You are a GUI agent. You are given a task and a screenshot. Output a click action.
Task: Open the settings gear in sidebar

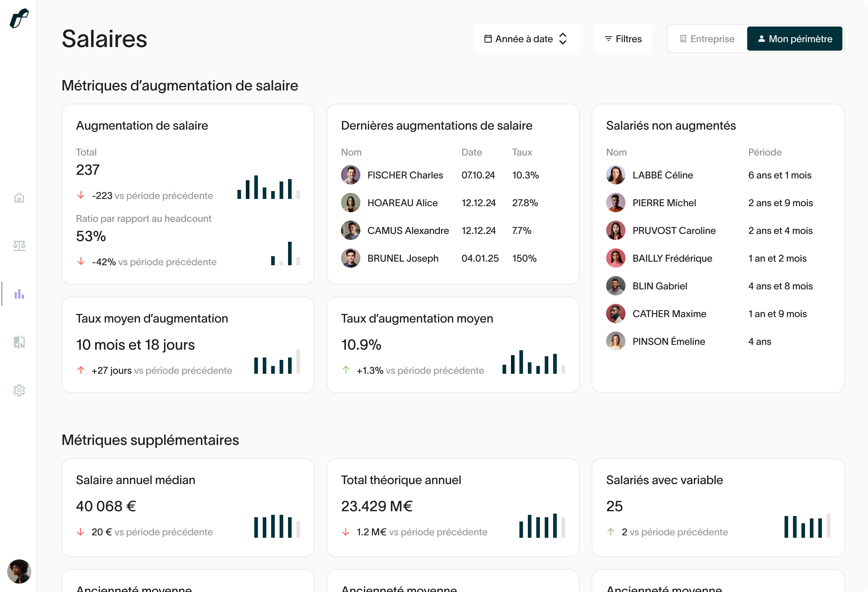(x=19, y=390)
